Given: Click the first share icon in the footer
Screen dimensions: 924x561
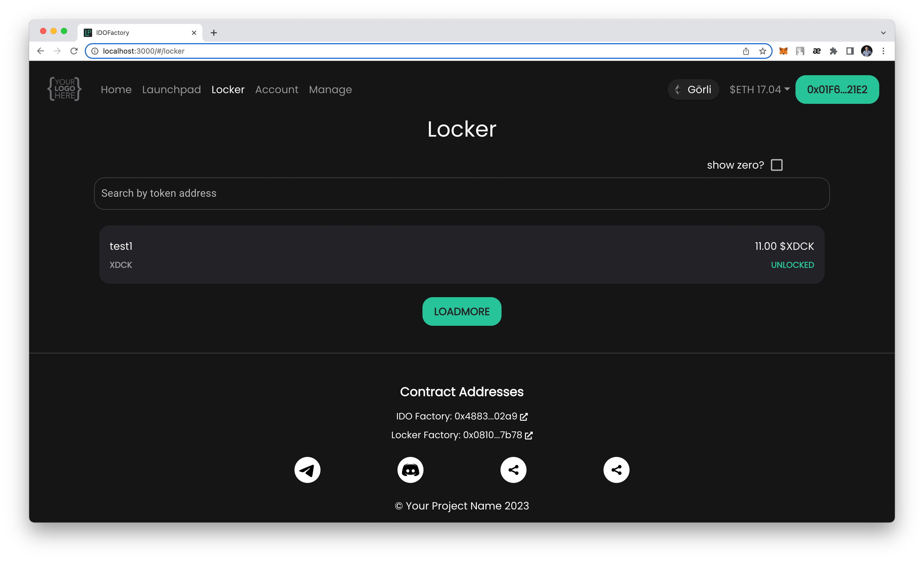Looking at the screenshot, I should (x=513, y=469).
